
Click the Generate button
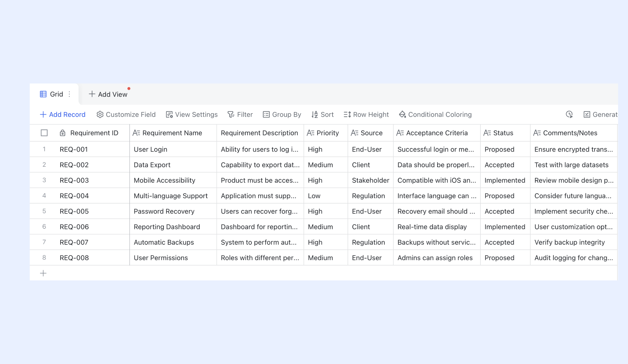point(601,114)
